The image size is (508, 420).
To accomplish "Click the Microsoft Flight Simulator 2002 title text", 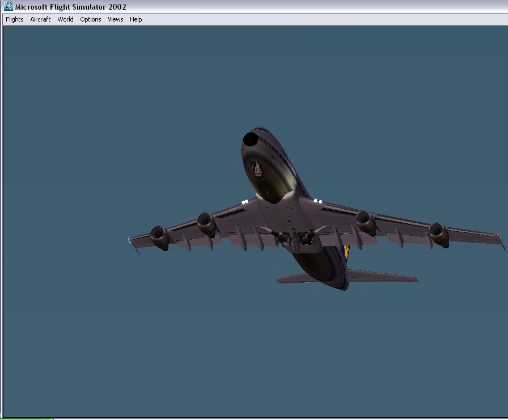I will 71,7.
